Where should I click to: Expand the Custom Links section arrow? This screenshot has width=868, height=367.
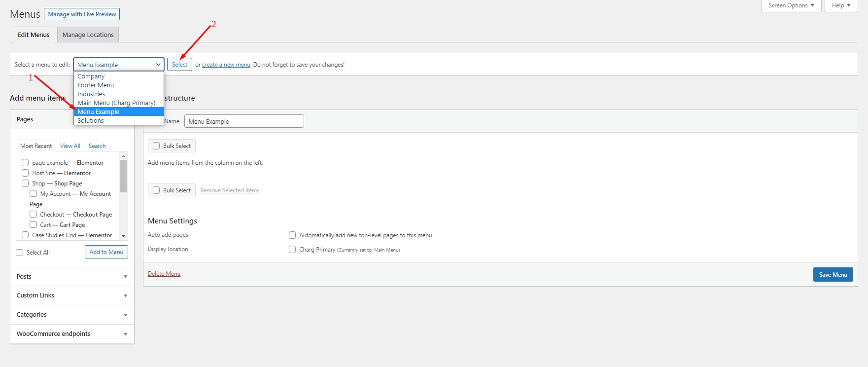tap(125, 296)
